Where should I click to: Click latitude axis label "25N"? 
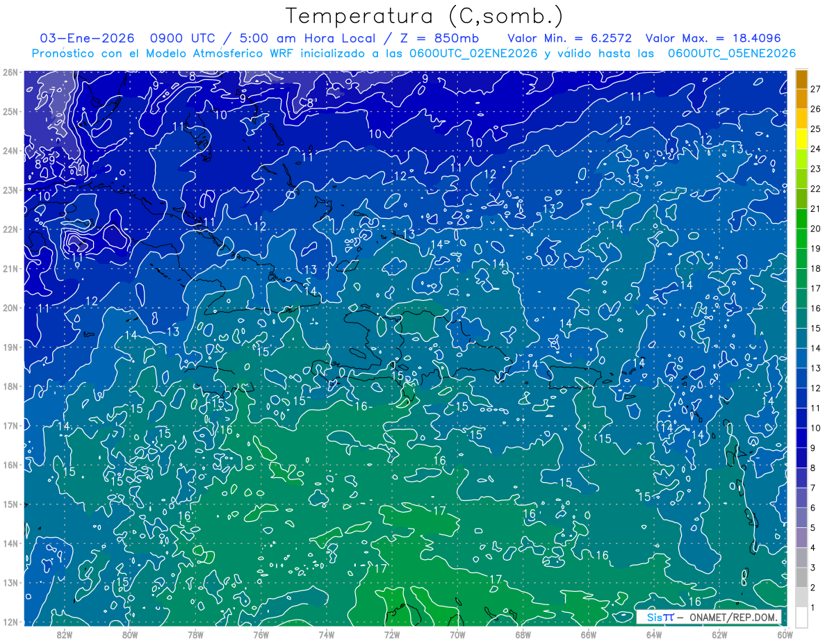click(10, 111)
